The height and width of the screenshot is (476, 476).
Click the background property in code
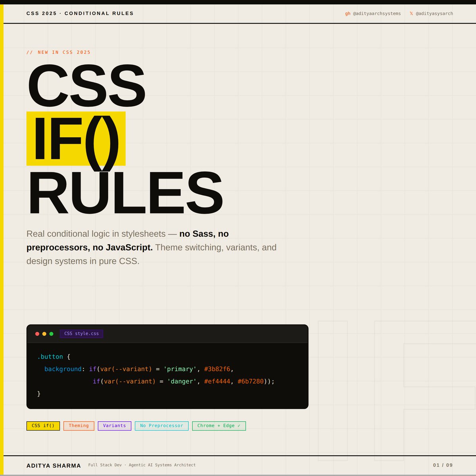[x=63, y=369]
